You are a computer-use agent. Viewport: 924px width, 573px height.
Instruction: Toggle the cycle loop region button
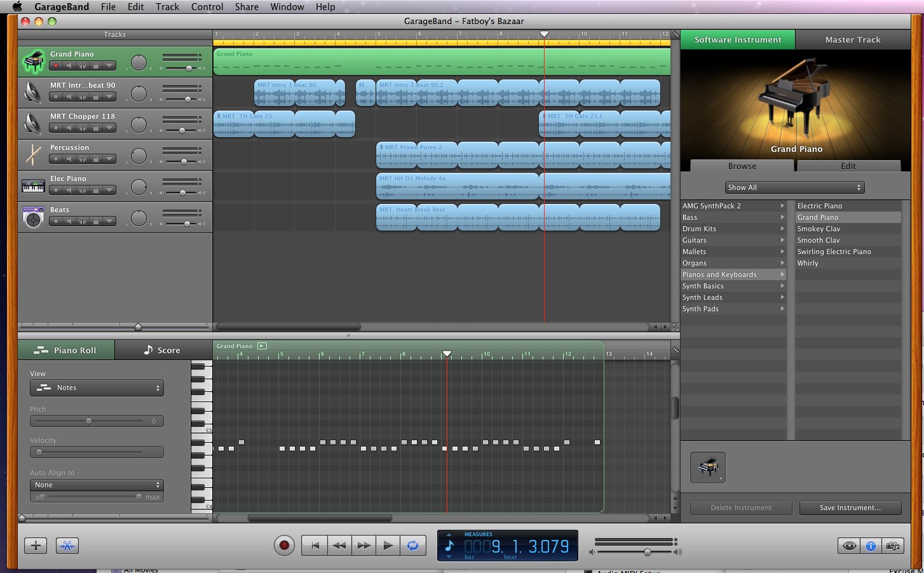pyautogui.click(x=413, y=545)
